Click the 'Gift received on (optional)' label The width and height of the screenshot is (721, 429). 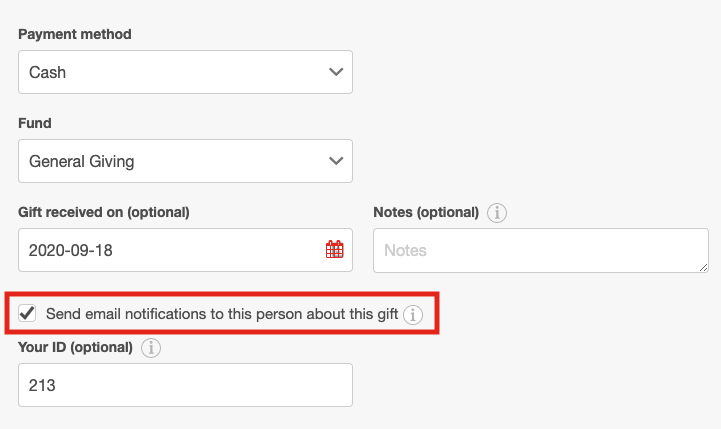(x=104, y=212)
